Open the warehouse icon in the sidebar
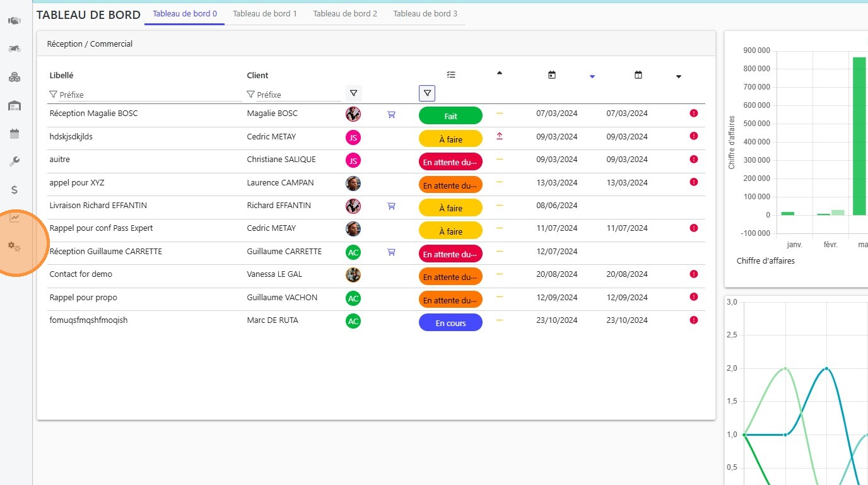 (14, 105)
